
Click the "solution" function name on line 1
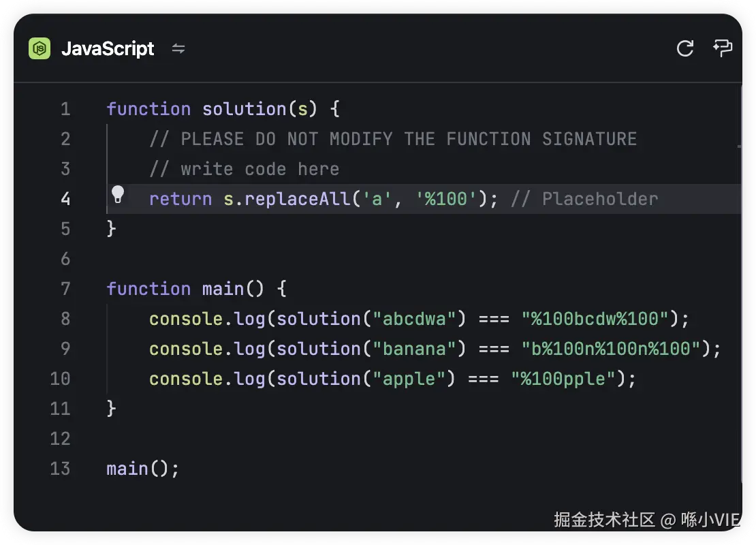pos(244,109)
